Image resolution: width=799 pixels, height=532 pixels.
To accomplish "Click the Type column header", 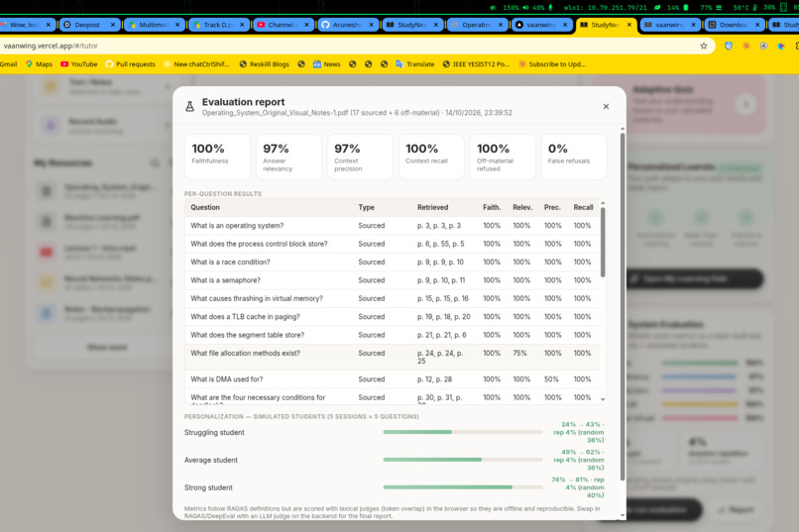I will (367, 207).
